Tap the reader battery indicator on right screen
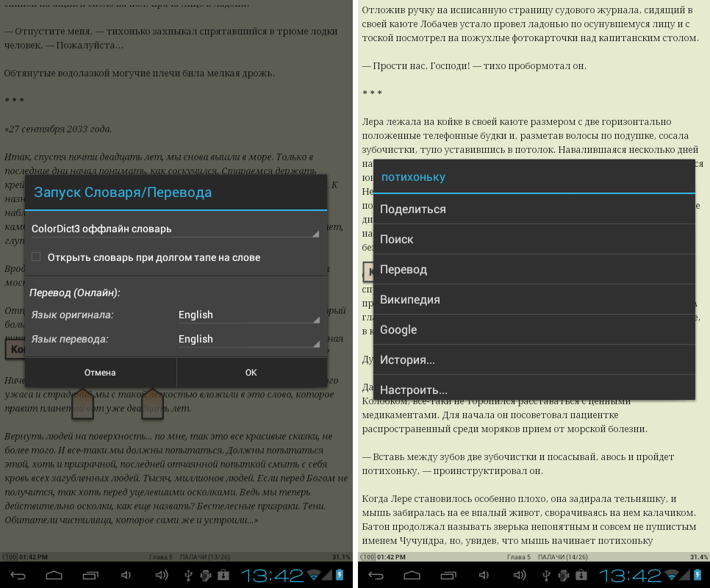This screenshot has width=710, height=588. pyautogui.click(x=367, y=557)
